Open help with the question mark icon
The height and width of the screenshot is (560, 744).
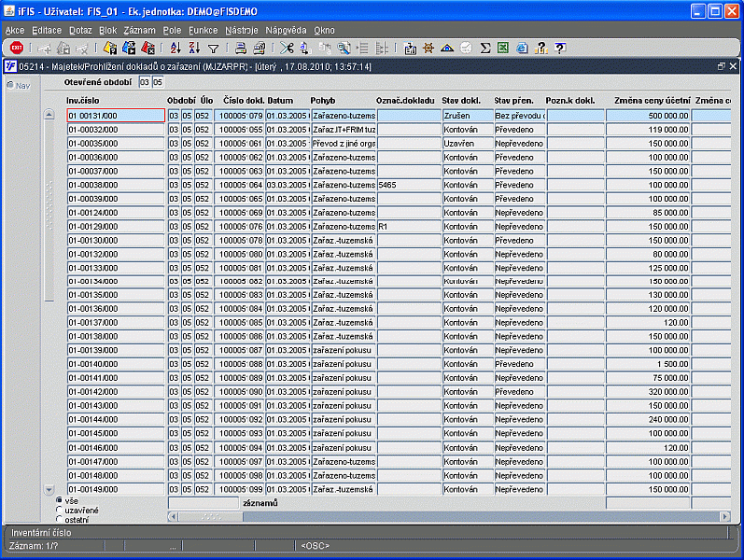pyautogui.click(x=559, y=48)
